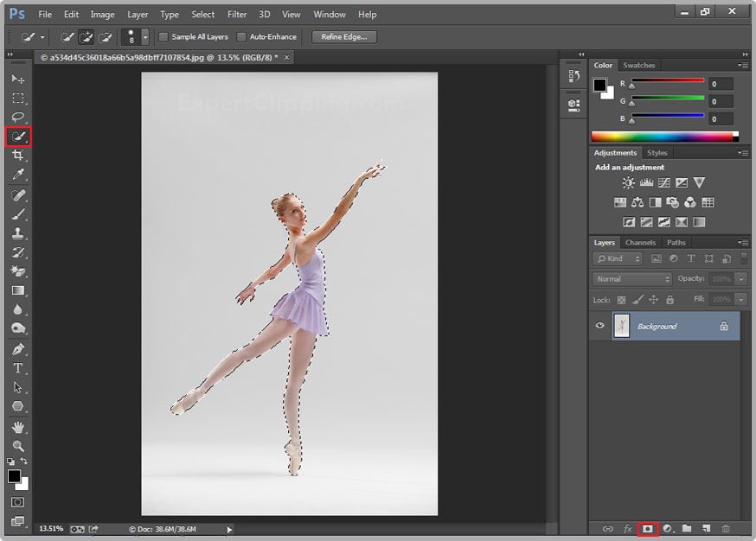Select the Pen tool
This screenshot has height=541, width=756.
[18, 349]
